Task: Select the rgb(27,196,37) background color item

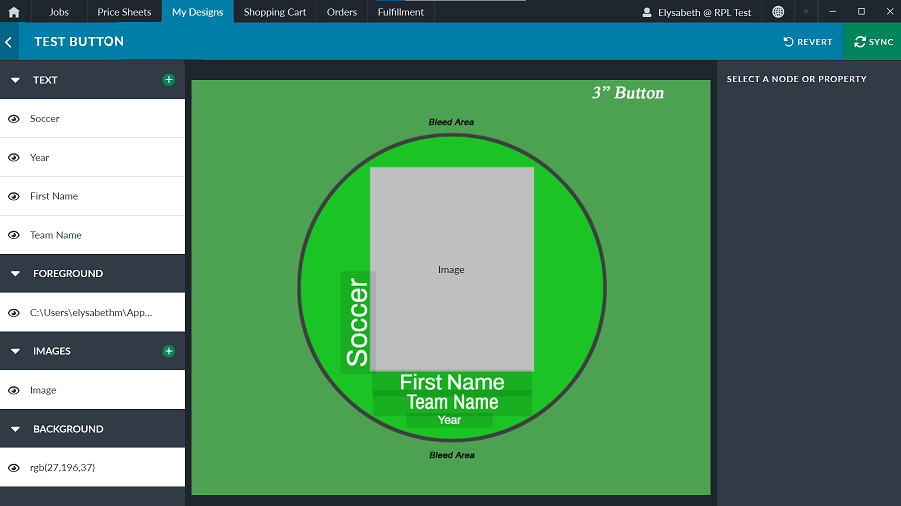Action: click(62, 468)
